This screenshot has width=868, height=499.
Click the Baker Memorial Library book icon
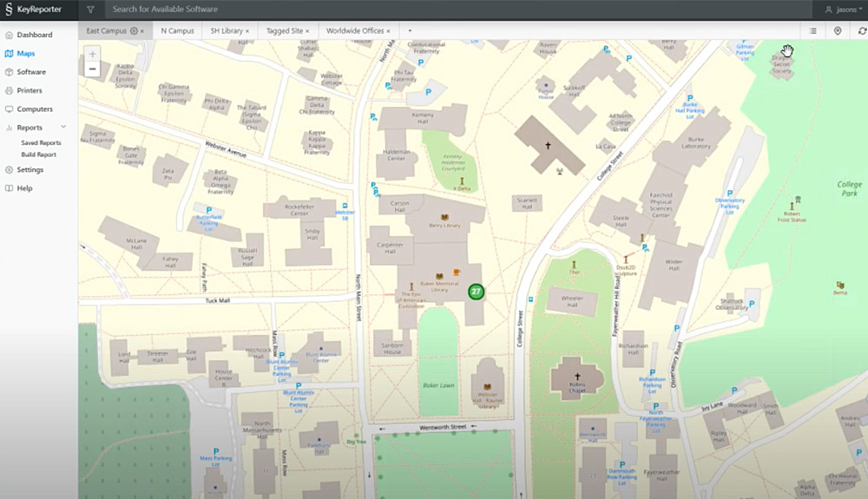pos(439,276)
